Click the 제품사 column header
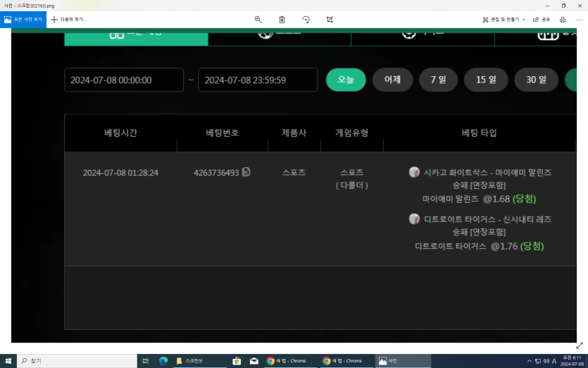The height and width of the screenshot is (368, 588). tap(294, 133)
